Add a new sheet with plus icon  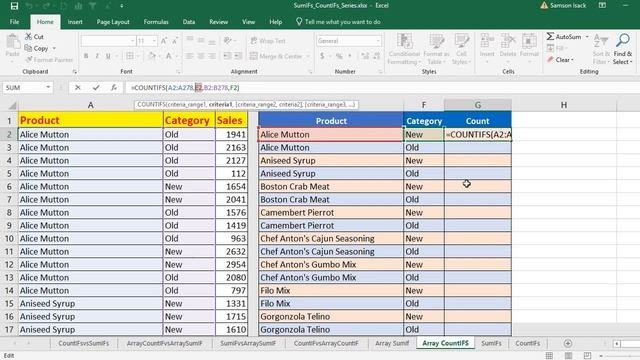(x=568, y=343)
